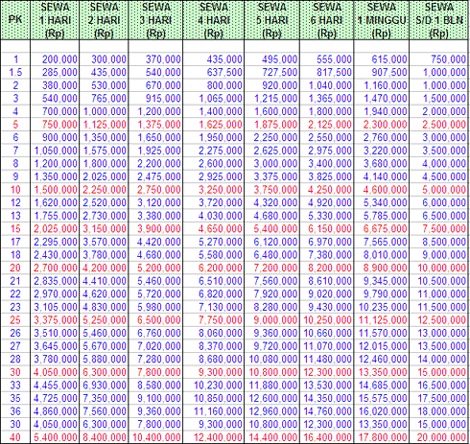Select cell "11,570,000" in PK 26 row
This screenshot has height=444, width=470.
pos(382,333)
